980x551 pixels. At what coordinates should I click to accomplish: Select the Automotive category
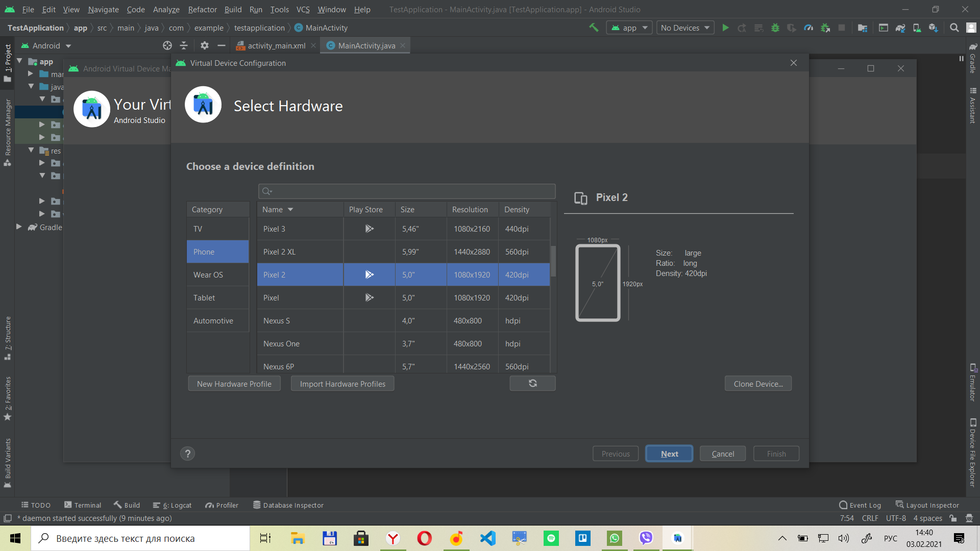(x=218, y=320)
